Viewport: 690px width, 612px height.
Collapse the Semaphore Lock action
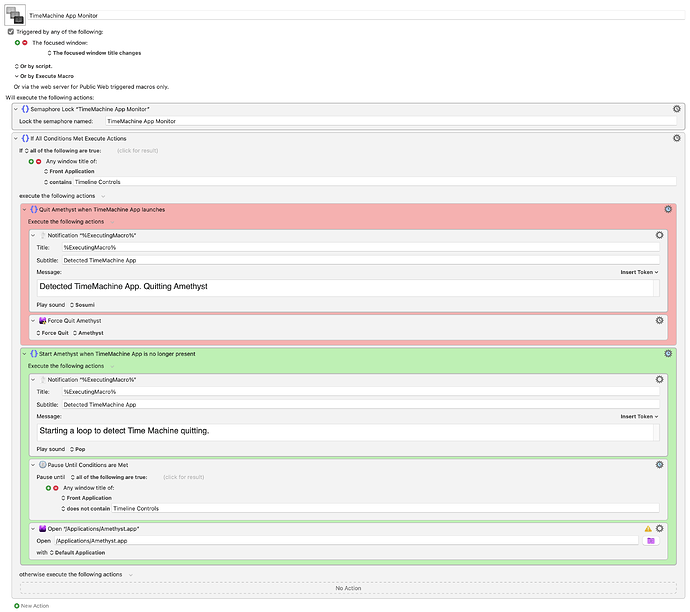(16, 109)
